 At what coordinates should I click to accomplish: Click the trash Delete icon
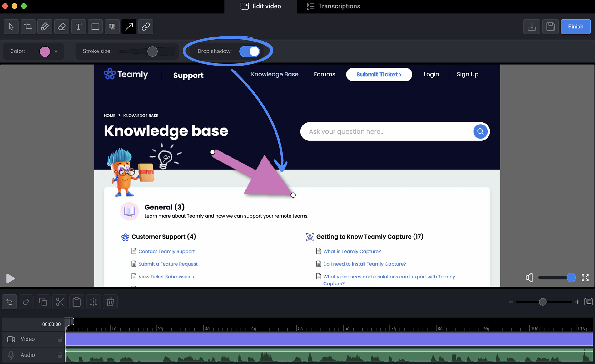110,302
